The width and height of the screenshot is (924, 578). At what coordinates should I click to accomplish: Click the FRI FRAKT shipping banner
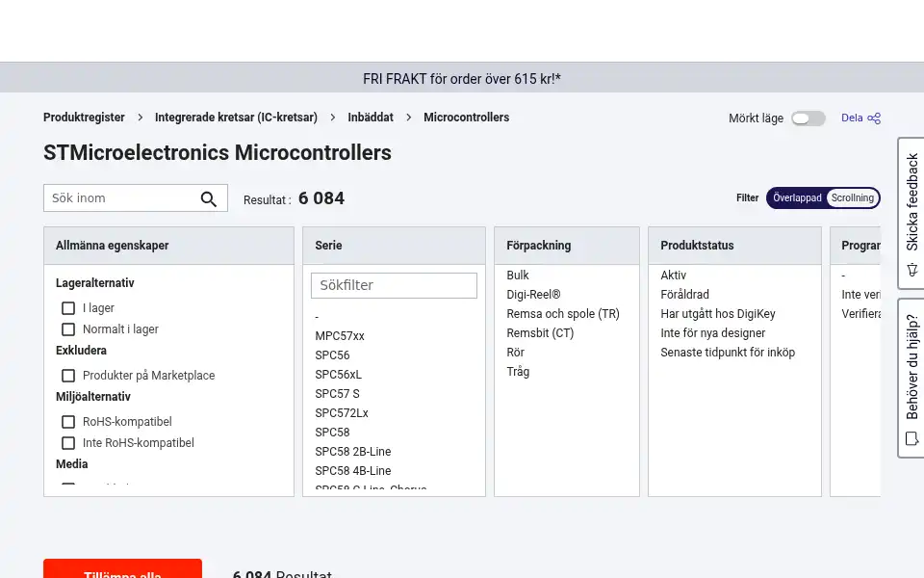pos(461,78)
